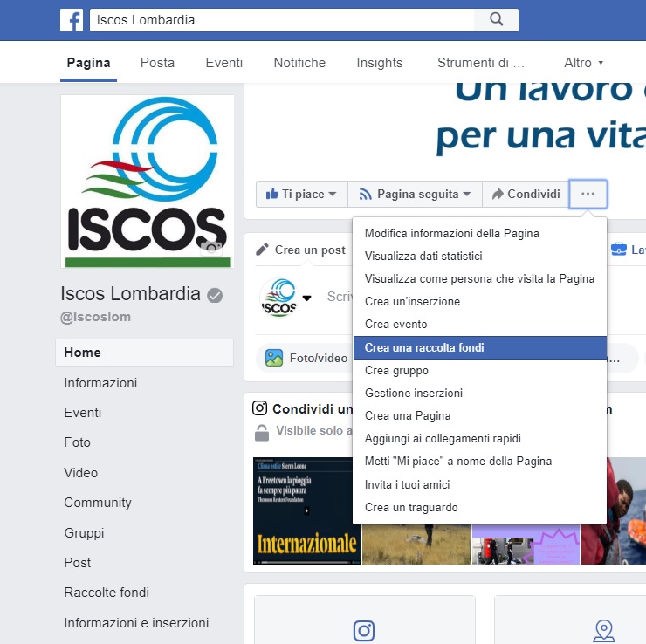The width and height of the screenshot is (646, 644).
Task: Click the small ISCOS avatar in composer
Action: point(279,298)
